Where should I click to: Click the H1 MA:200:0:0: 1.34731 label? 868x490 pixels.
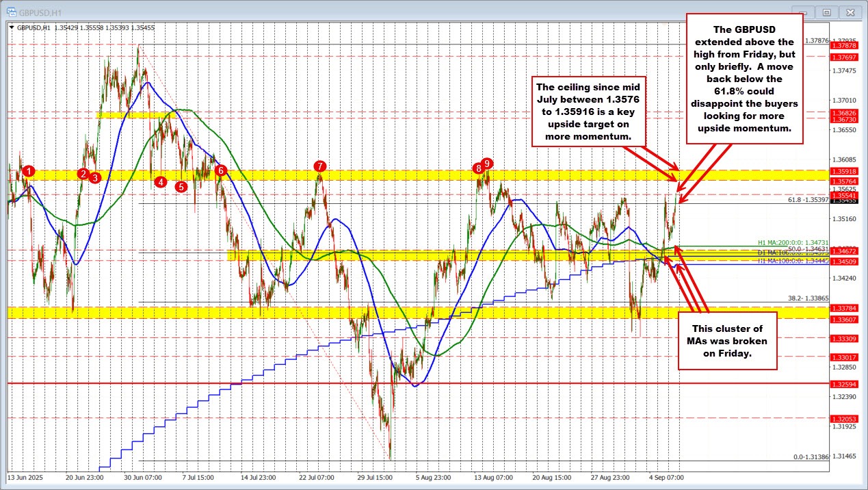pos(793,242)
